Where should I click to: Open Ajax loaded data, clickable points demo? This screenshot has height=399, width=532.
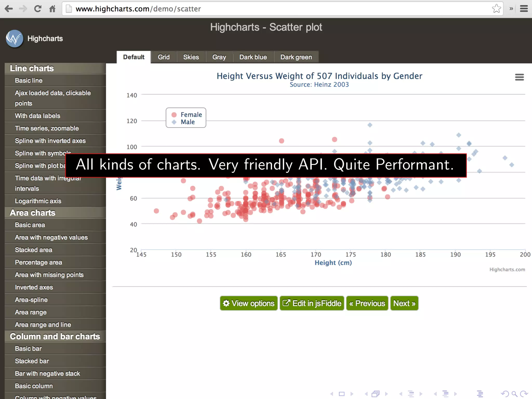pos(55,98)
